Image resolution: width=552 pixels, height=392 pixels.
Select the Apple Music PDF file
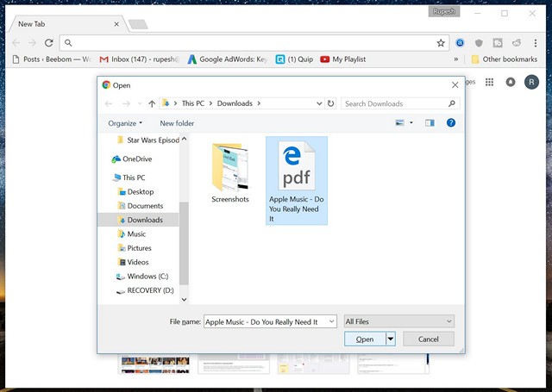[297, 181]
